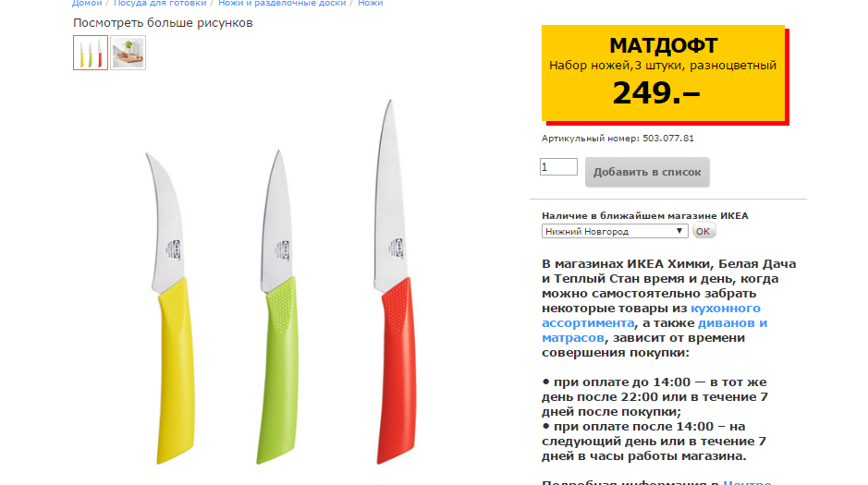The height and width of the screenshot is (485, 868).
Task: Click the quantity input field
Action: 558,167
